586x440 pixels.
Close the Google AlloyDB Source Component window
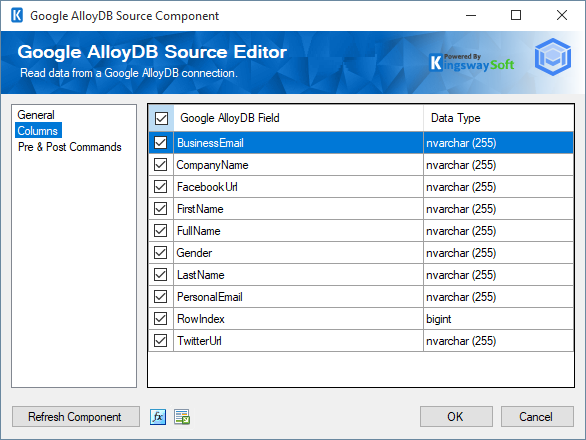(x=562, y=15)
